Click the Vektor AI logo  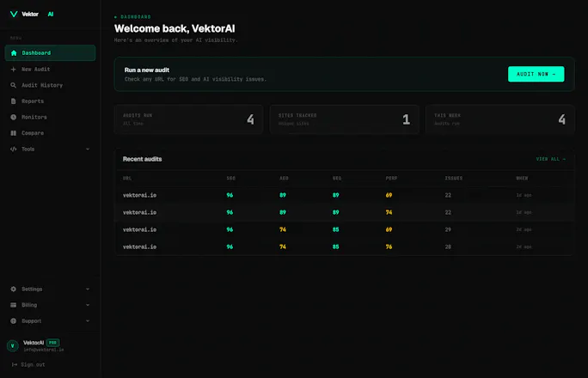32,15
